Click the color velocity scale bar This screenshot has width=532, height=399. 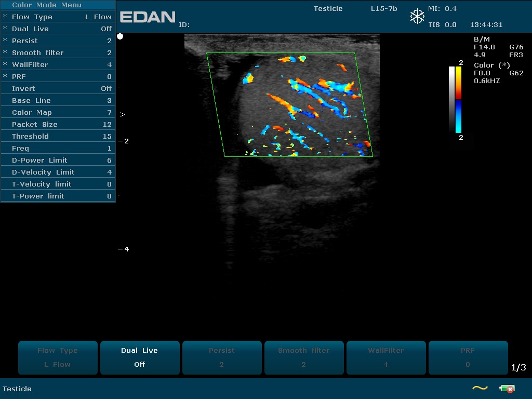tap(458, 100)
